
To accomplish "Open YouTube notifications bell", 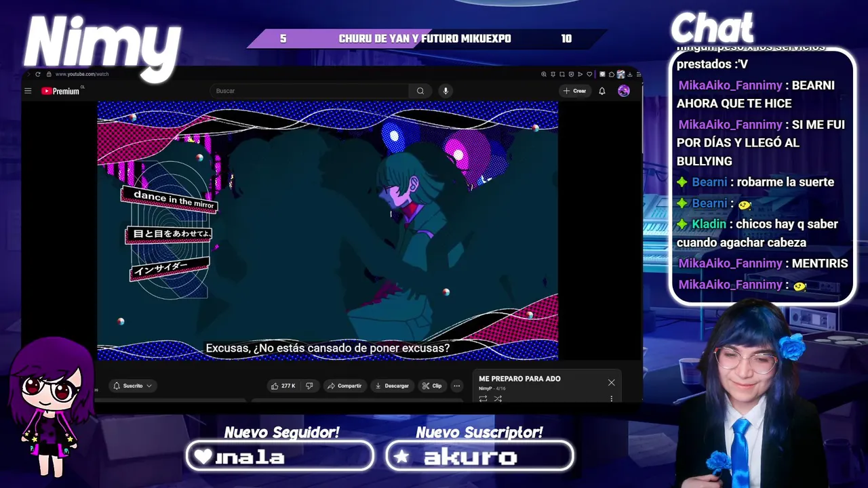I will (601, 91).
